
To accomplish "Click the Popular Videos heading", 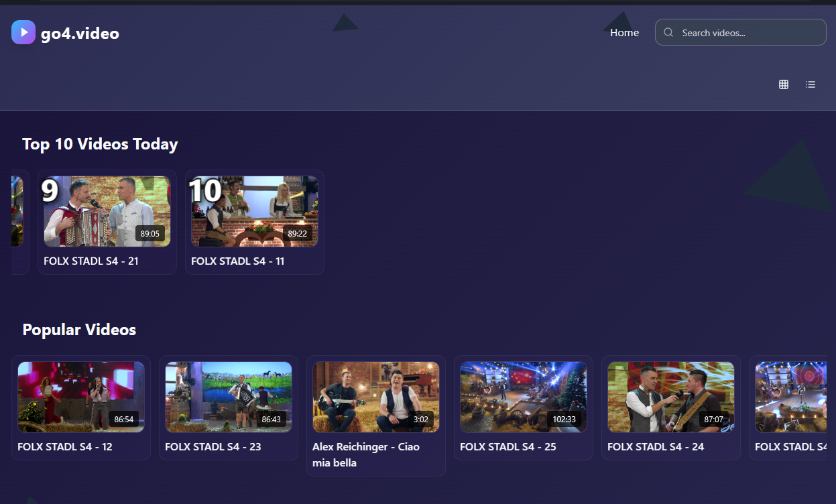I will coord(79,330).
